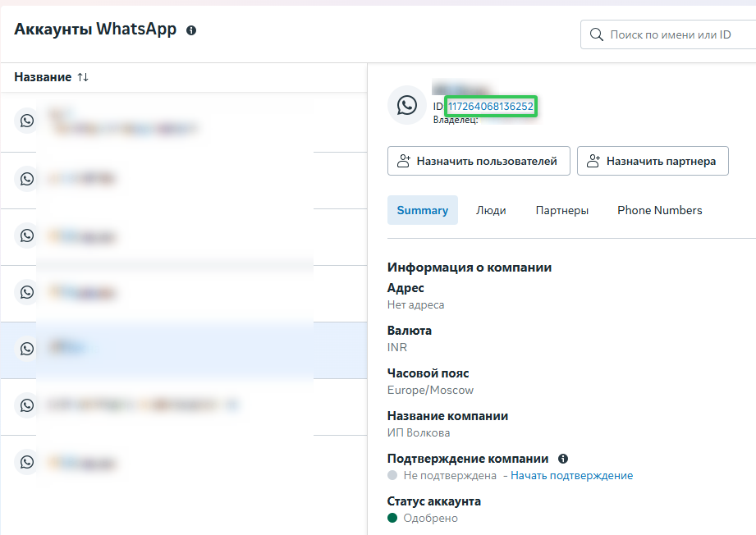Click the Название column header

click(43, 77)
